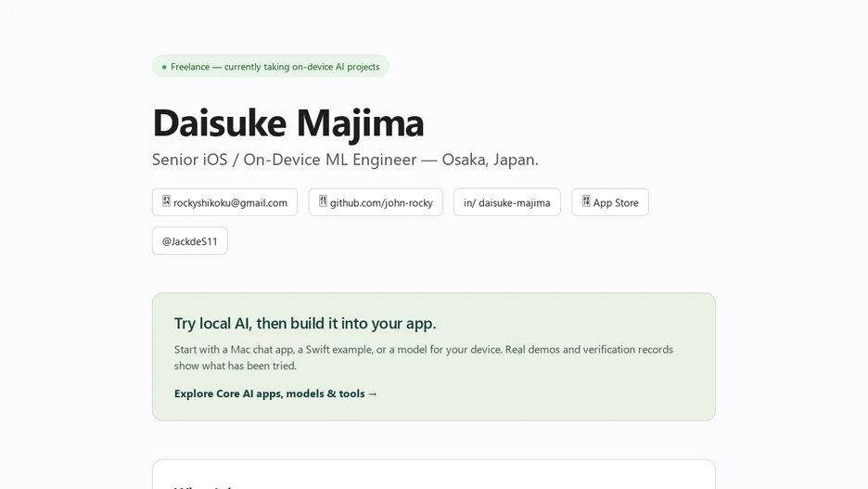Click the Freelance on-device AI projects badge
Viewport: 868px width, 489px height.
pyautogui.click(x=271, y=67)
